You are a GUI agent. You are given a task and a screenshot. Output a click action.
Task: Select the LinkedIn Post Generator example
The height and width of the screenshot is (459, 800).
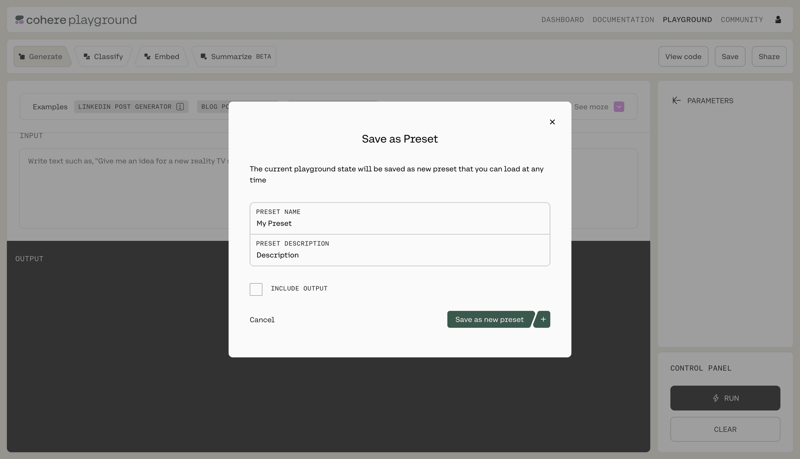[x=131, y=107]
